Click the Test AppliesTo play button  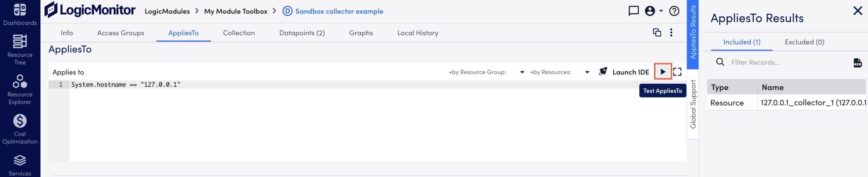[x=663, y=72]
